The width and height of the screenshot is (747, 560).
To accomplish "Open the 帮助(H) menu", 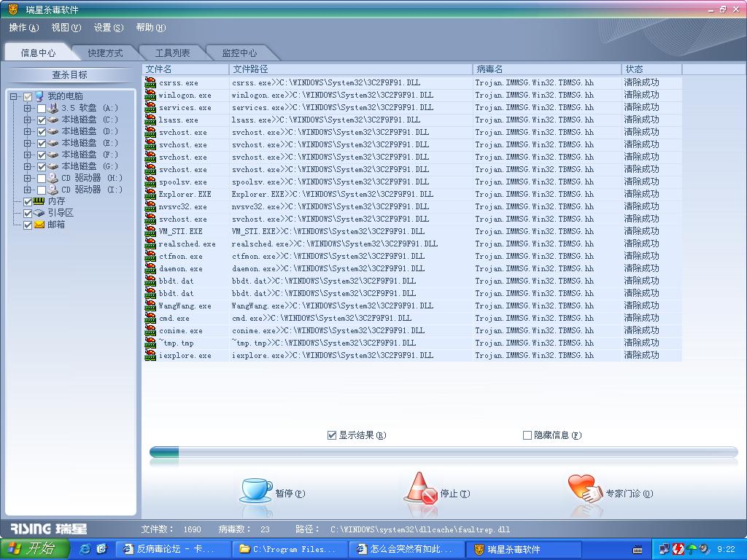I will tap(151, 28).
